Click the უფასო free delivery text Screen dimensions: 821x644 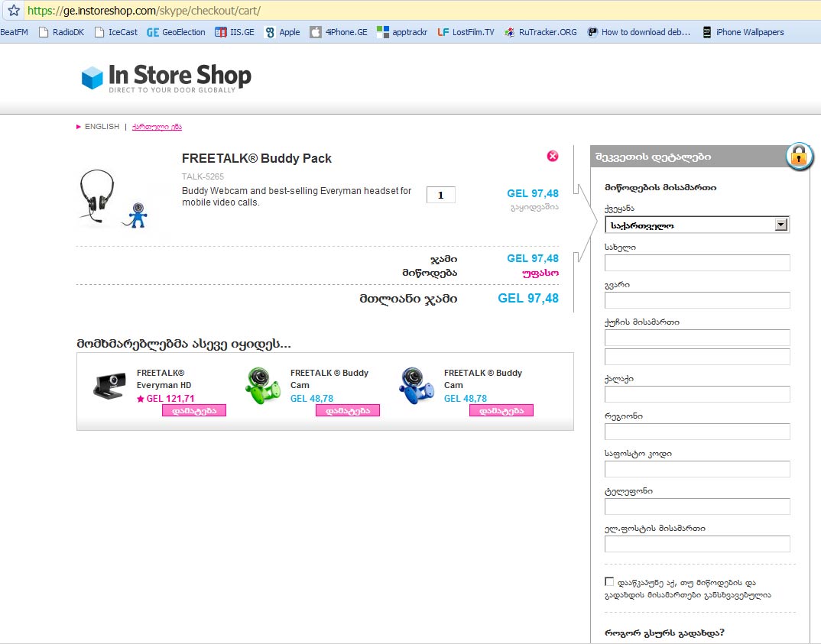pyautogui.click(x=540, y=273)
